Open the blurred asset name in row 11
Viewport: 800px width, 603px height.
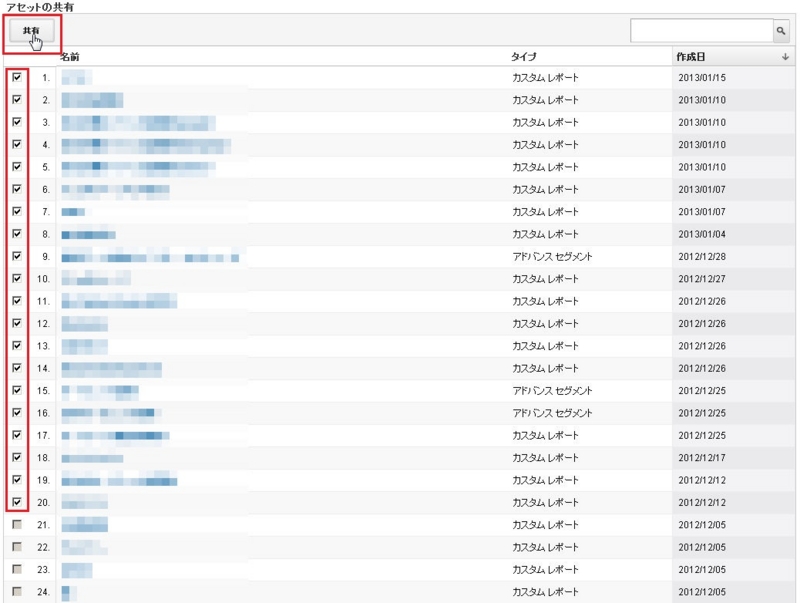pyautogui.click(x=119, y=302)
